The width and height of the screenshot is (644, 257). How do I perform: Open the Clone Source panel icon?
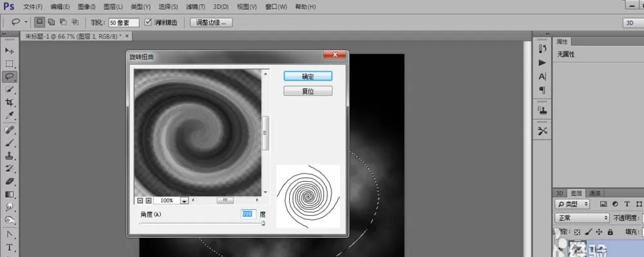[x=542, y=110]
